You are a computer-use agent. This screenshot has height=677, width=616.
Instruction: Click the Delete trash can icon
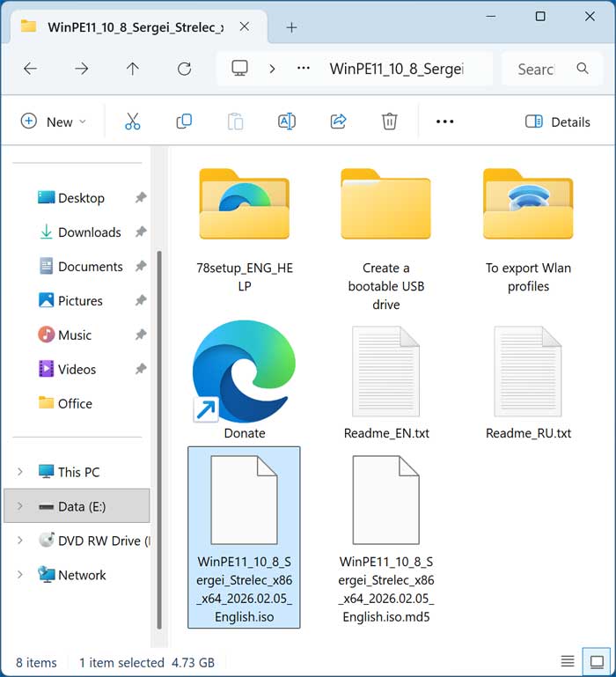(389, 121)
